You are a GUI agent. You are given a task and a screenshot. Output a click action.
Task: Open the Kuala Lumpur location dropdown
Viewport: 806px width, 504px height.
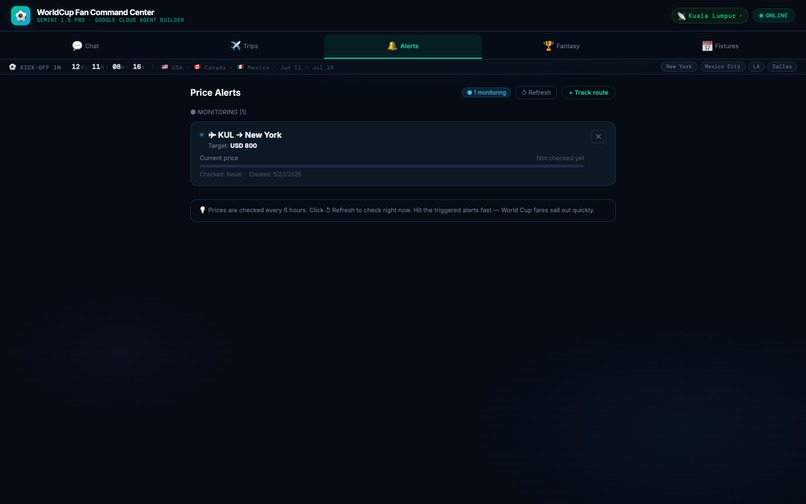709,15
